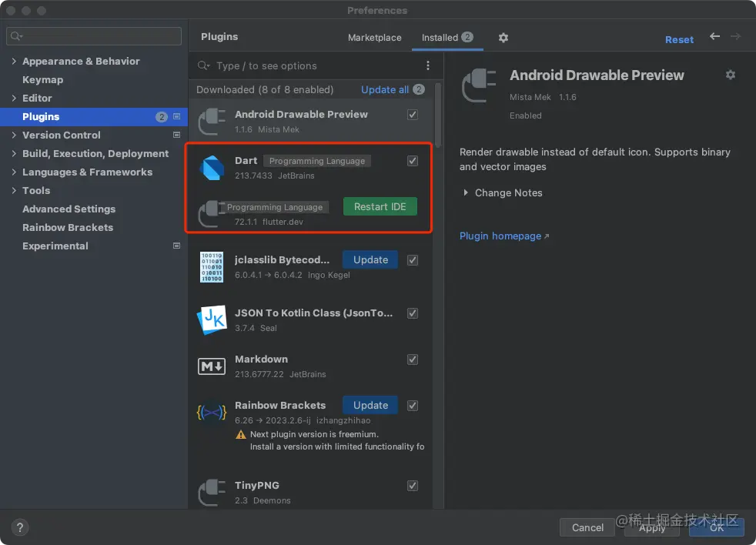Uncheck the TinyPNG plugin checkbox
Screen dimensions: 756x545
pos(412,486)
